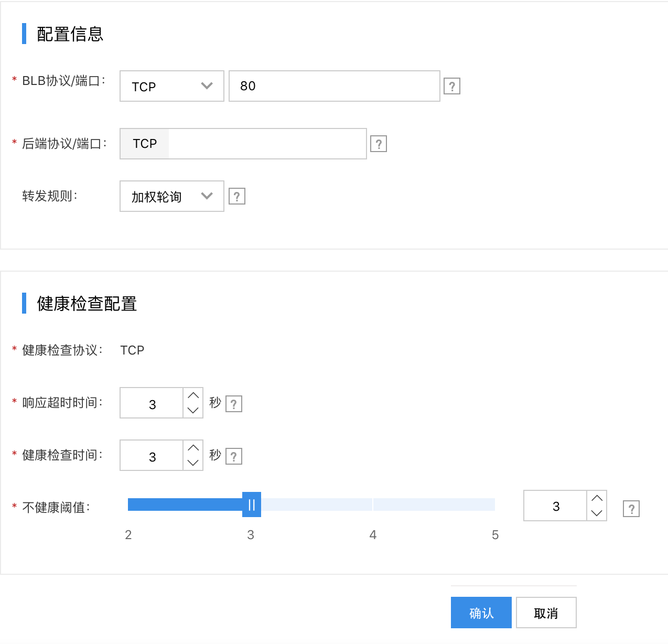Decrease 健康检查时间 with the down arrow

pos(193,463)
